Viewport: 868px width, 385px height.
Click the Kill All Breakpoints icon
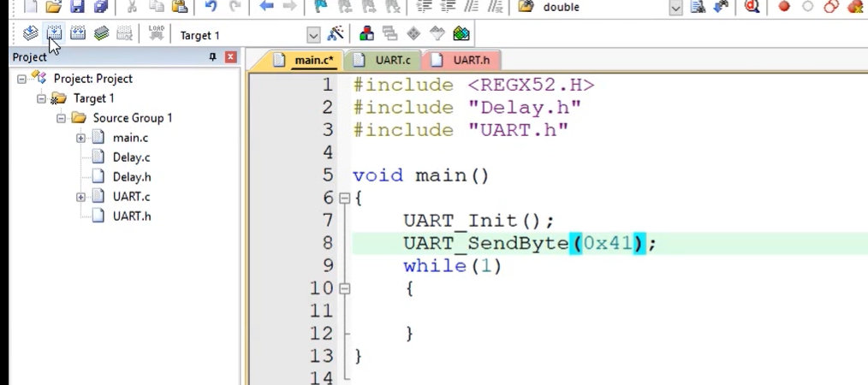pos(855,6)
